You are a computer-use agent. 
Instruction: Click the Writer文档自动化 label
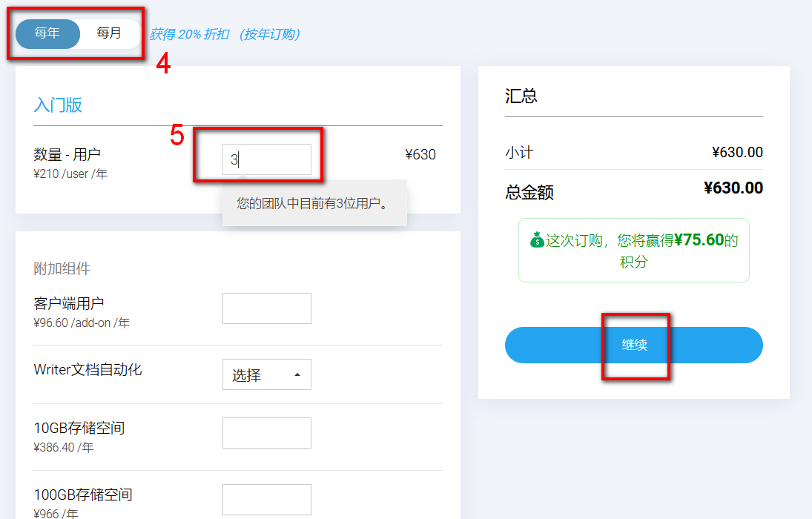click(x=88, y=369)
